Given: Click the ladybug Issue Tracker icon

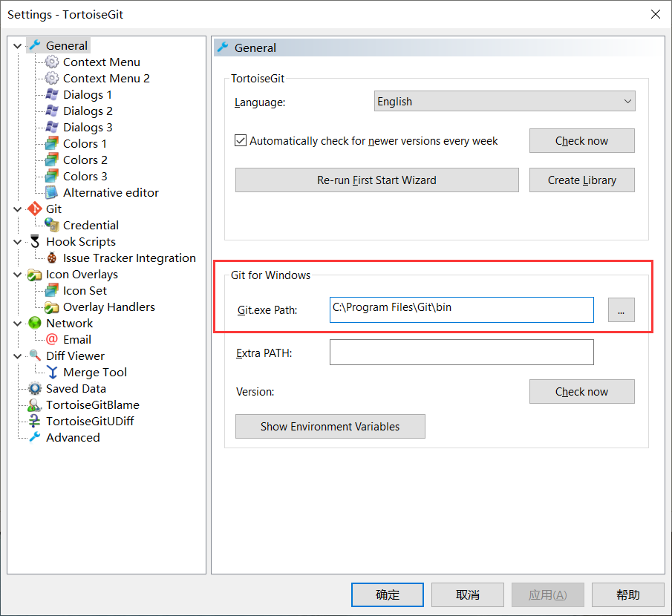Looking at the screenshot, I should (x=52, y=258).
